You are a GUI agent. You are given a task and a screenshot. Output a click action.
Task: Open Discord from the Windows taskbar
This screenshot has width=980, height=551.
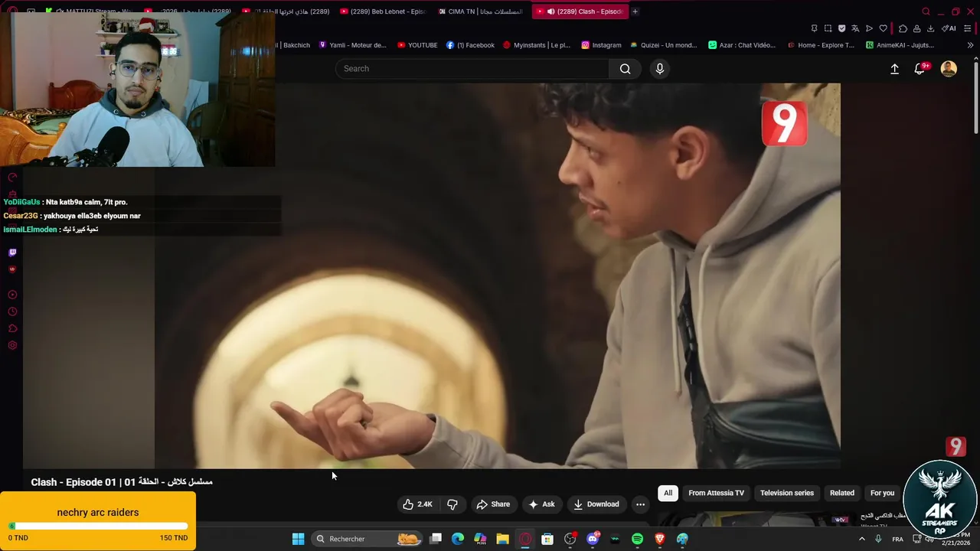[593, 539]
